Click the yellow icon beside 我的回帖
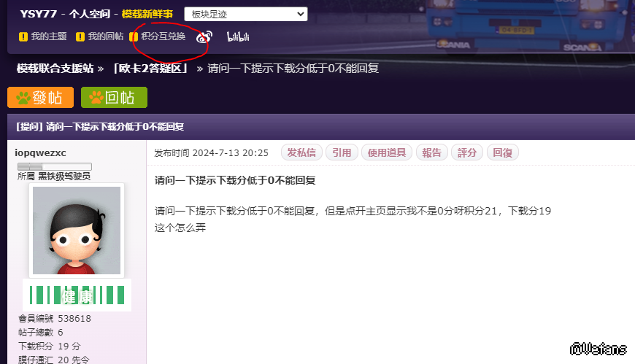635x364 pixels. tap(80, 37)
